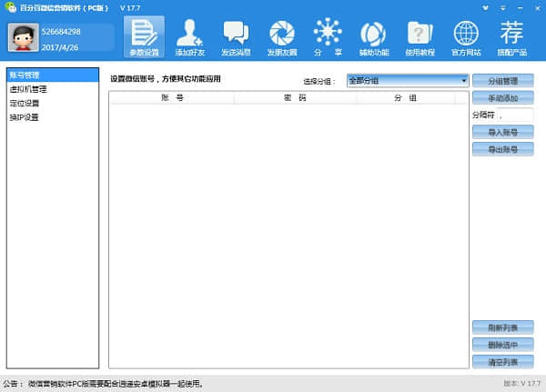Focus the 分隔符 separator input field
Image resolution: width=546 pixels, height=392 pixels.
click(515, 115)
